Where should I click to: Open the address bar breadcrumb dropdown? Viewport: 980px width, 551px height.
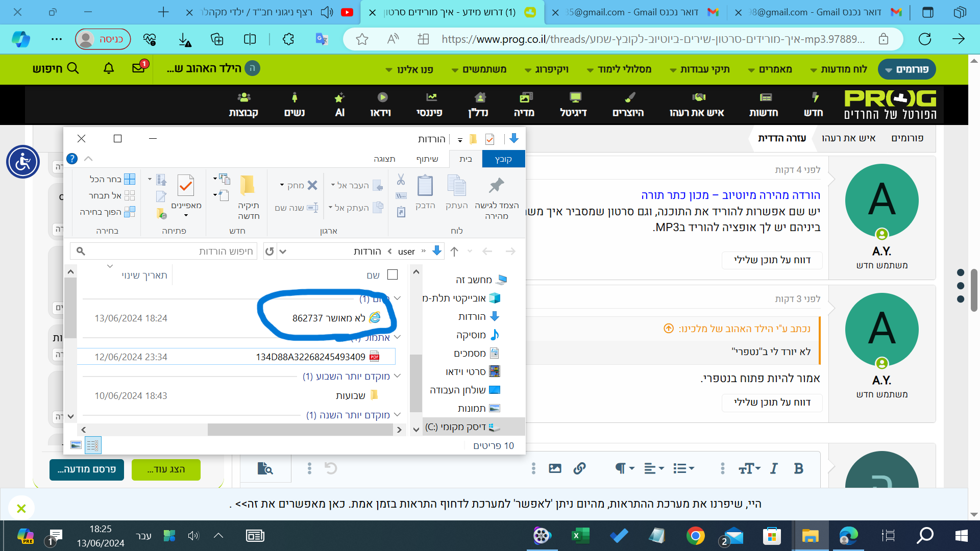283,251
